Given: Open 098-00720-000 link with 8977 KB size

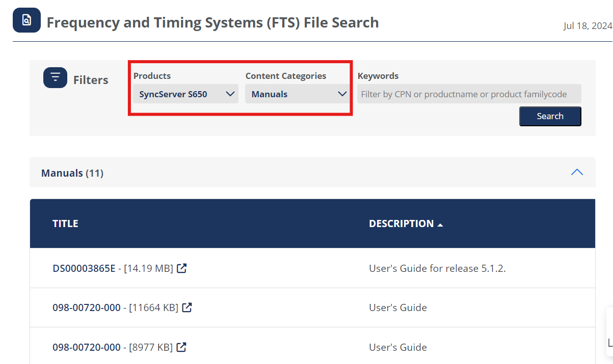Looking at the screenshot, I should [x=87, y=347].
